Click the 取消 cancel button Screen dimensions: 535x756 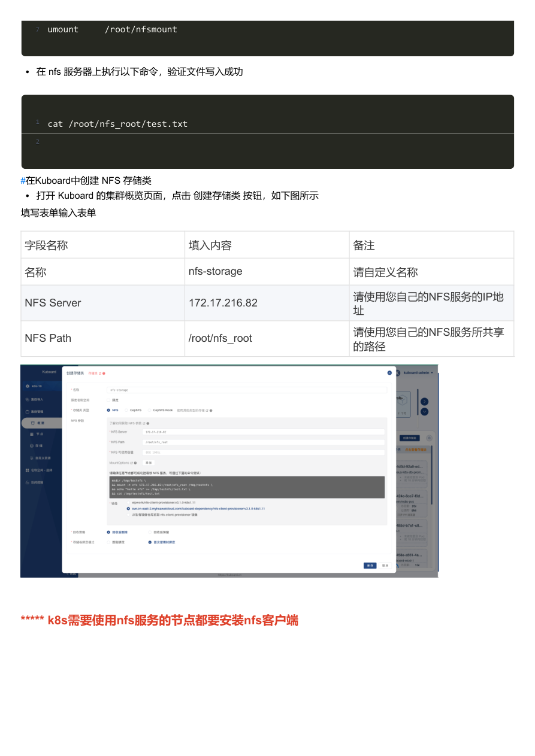click(x=385, y=565)
